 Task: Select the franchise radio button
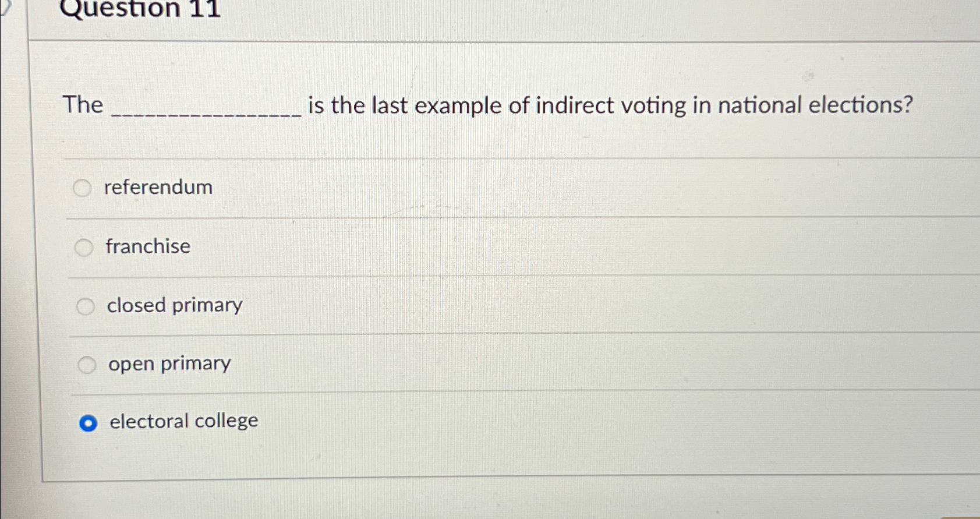(85, 247)
